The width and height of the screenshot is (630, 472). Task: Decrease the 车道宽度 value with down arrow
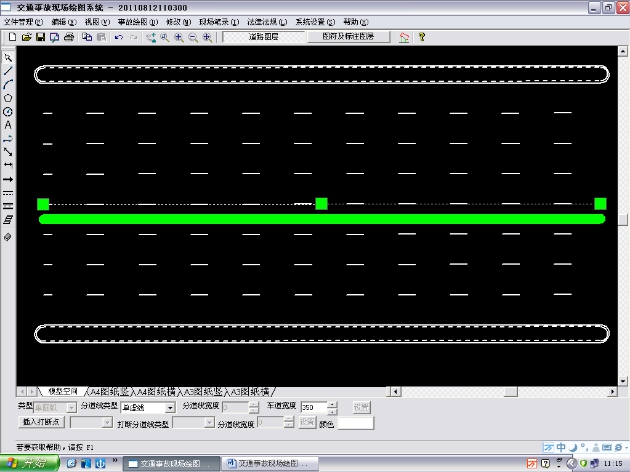[x=332, y=411]
